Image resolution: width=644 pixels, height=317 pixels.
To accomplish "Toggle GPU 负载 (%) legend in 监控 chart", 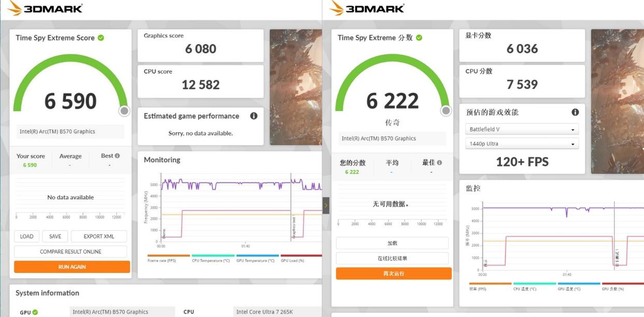I will pos(623,286).
